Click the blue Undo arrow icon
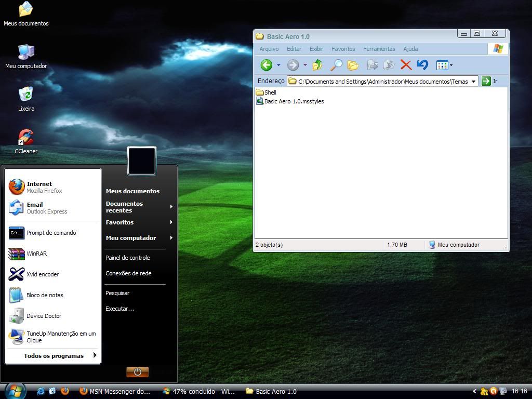This screenshot has width=532, height=399. tap(422, 65)
